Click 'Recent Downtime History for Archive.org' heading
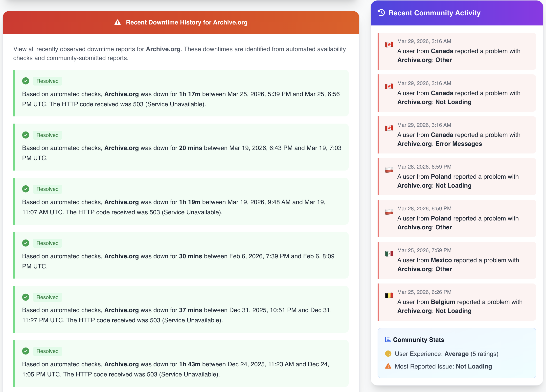 [187, 22]
